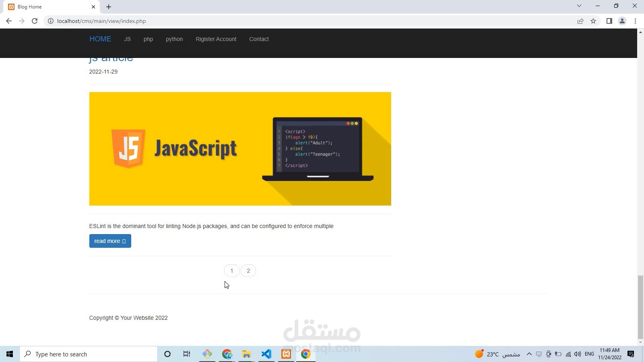Switch to Visual Studio Code
The image size is (644, 362).
point(266,354)
